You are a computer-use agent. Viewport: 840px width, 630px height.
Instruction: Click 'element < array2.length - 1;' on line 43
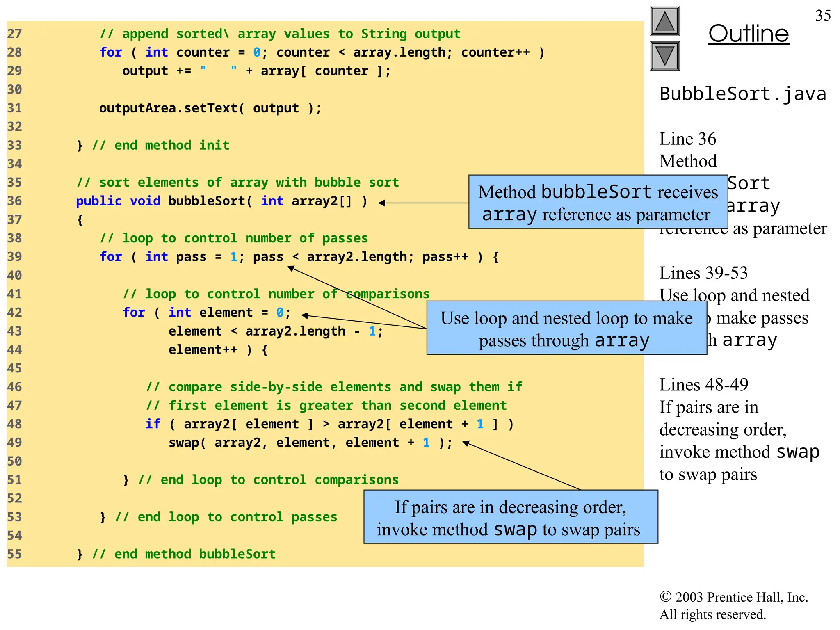[x=276, y=331]
